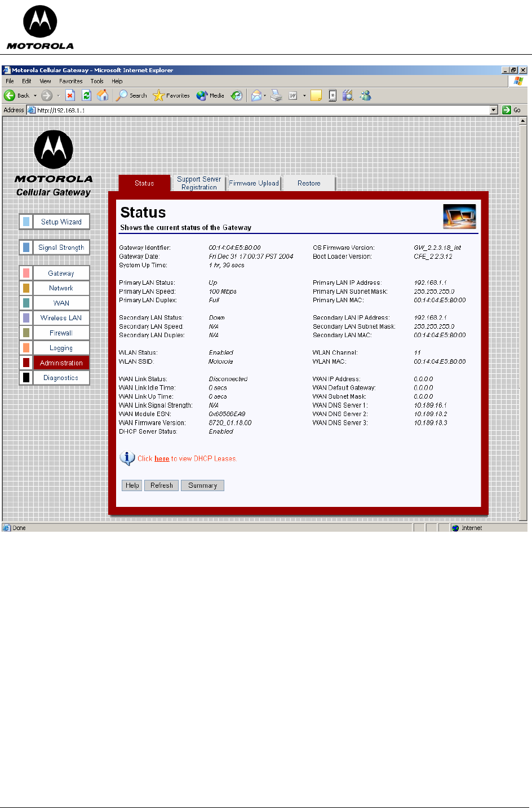Open Signal Strength in sidebar
This screenshot has width=532, height=808.
[x=61, y=248]
